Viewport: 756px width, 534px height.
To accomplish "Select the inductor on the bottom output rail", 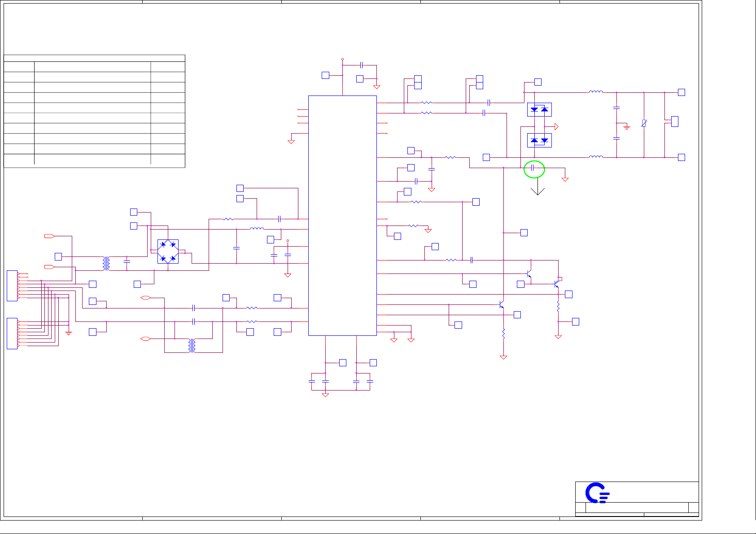I will tap(596, 156).
